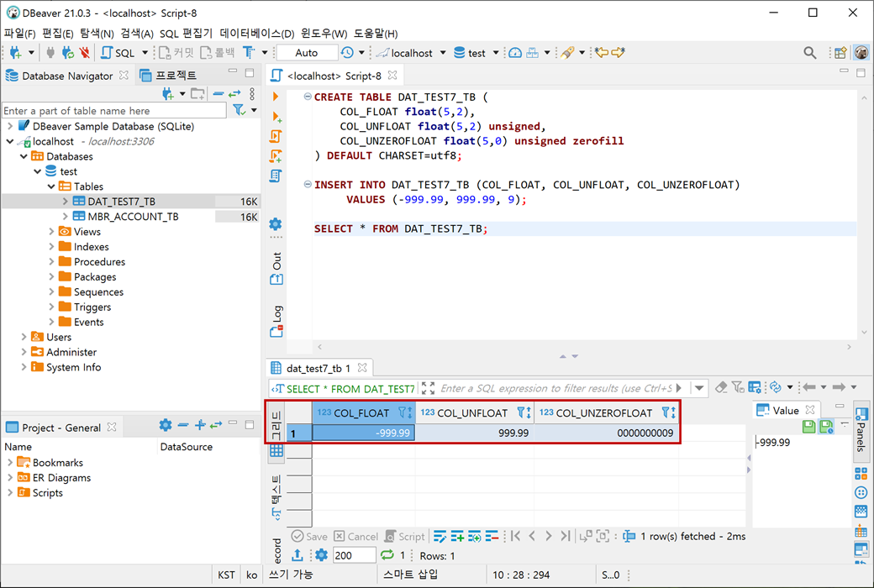Click the refresh results icon in results toolbar
This screenshot has width=874, height=588.
(x=776, y=387)
